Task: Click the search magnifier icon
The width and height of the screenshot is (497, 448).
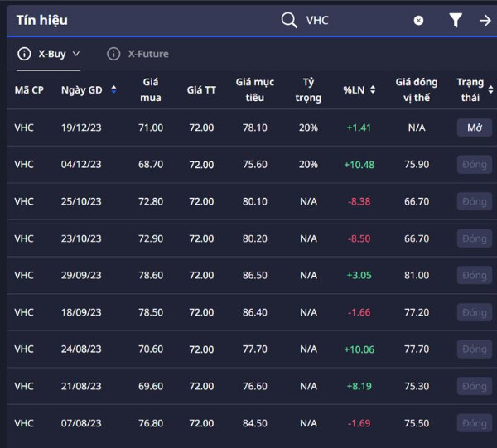Action: (288, 20)
